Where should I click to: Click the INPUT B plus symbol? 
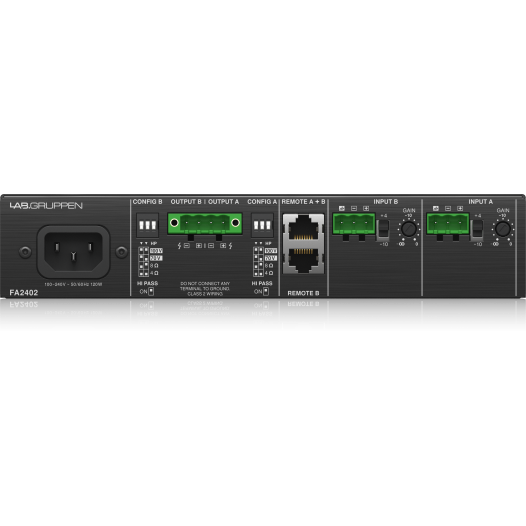pyautogui.click(x=366, y=208)
